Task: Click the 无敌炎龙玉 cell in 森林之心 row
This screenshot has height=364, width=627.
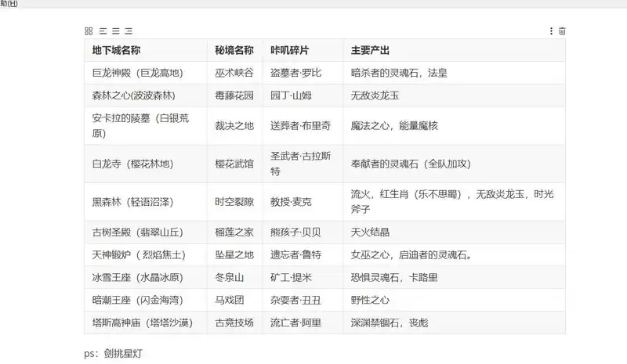Action: (454, 96)
